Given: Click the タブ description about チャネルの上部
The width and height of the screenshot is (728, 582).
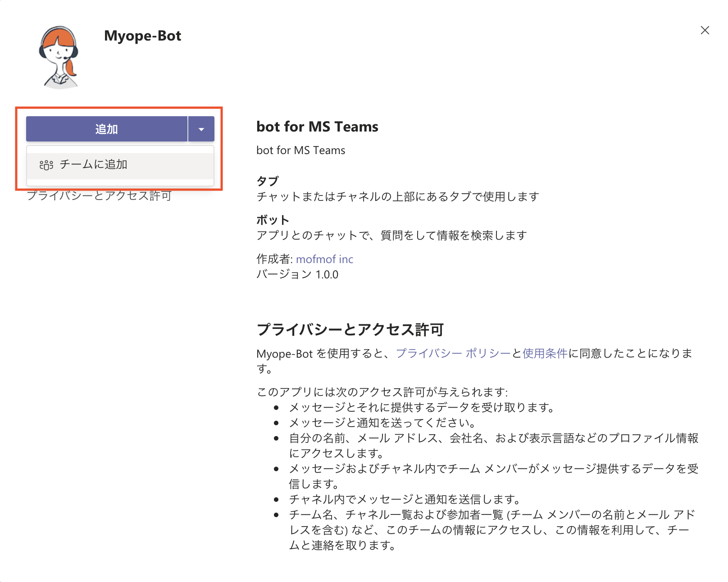Looking at the screenshot, I should [397, 197].
